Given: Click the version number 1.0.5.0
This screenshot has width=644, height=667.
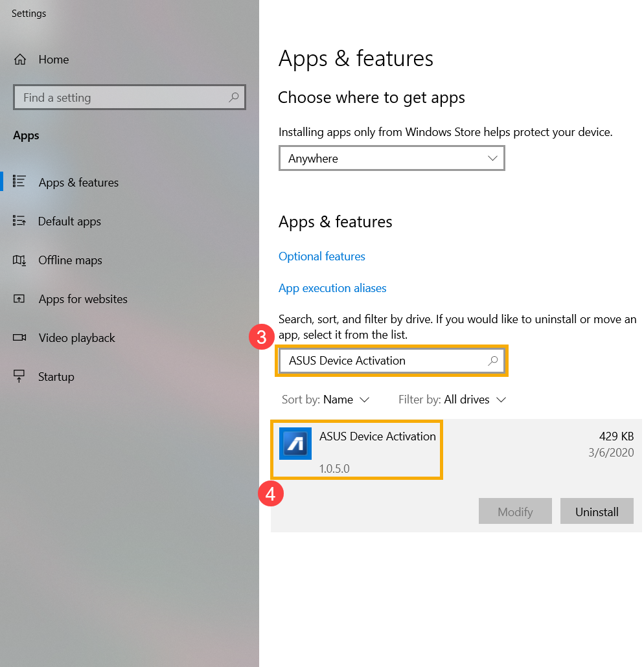Looking at the screenshot, I should (334, 469).
